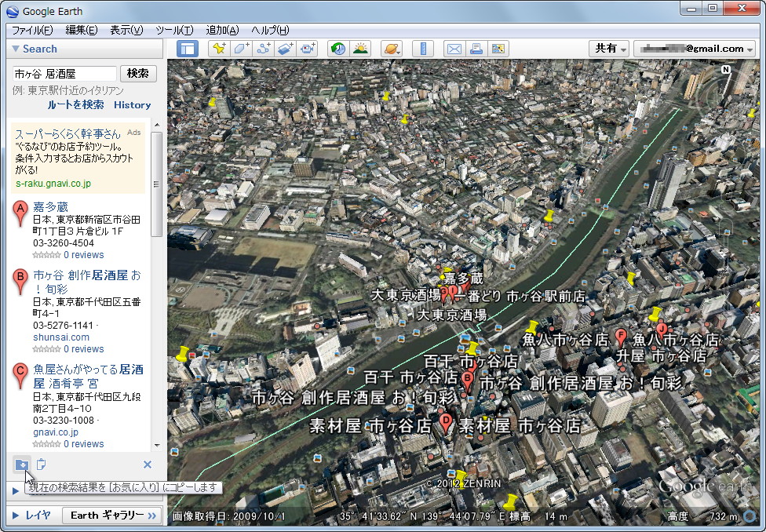766x532 pixels.
Task: Visit shunsai.com link
Action: 61,337
